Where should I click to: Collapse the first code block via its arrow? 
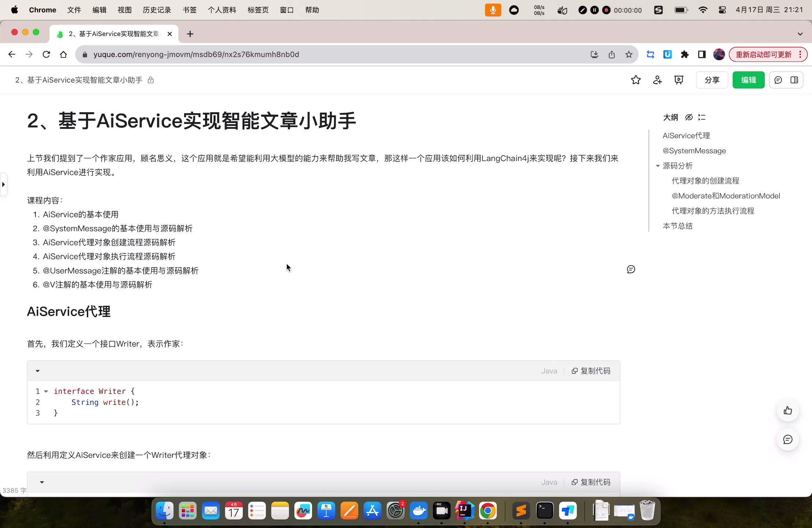tap(38, 371)
